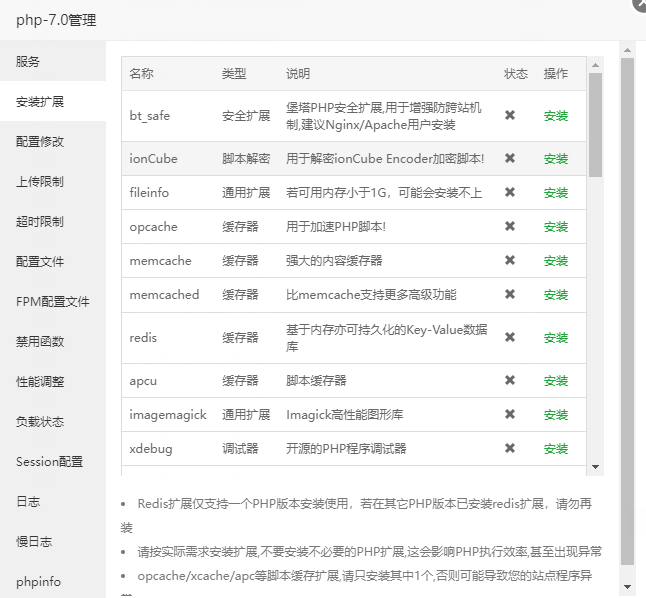Click 安装 for memcached row
Viewport: 646px width, 598px height.
click(x=556, y=295)
